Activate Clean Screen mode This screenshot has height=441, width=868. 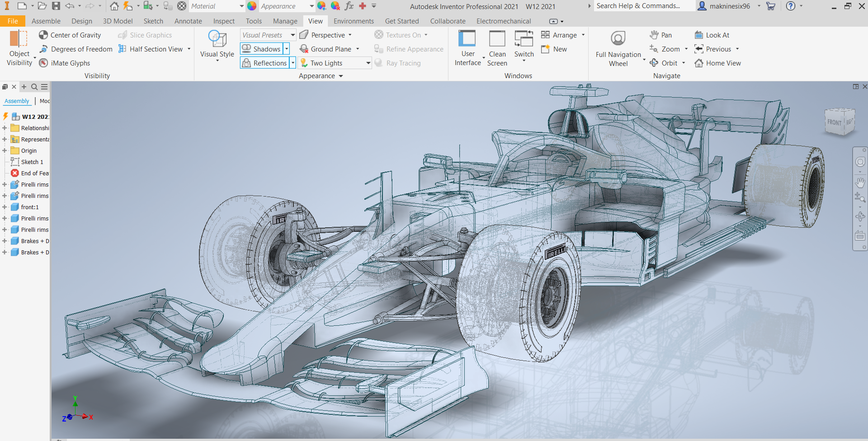497,47
